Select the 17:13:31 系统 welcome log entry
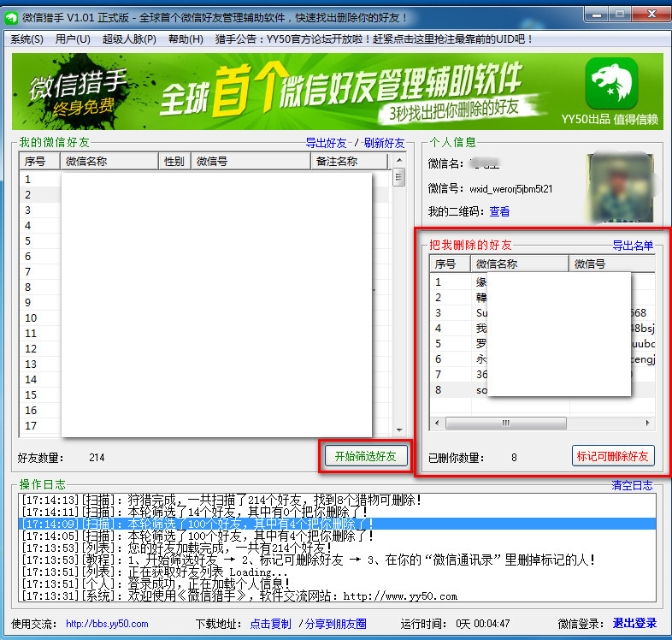672x640 pixels. 338,596
